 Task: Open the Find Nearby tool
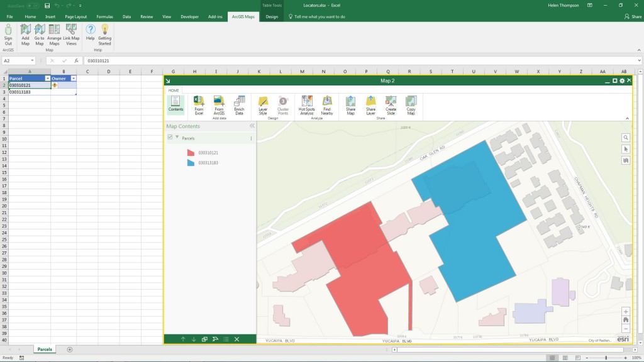tap(327, 106)
